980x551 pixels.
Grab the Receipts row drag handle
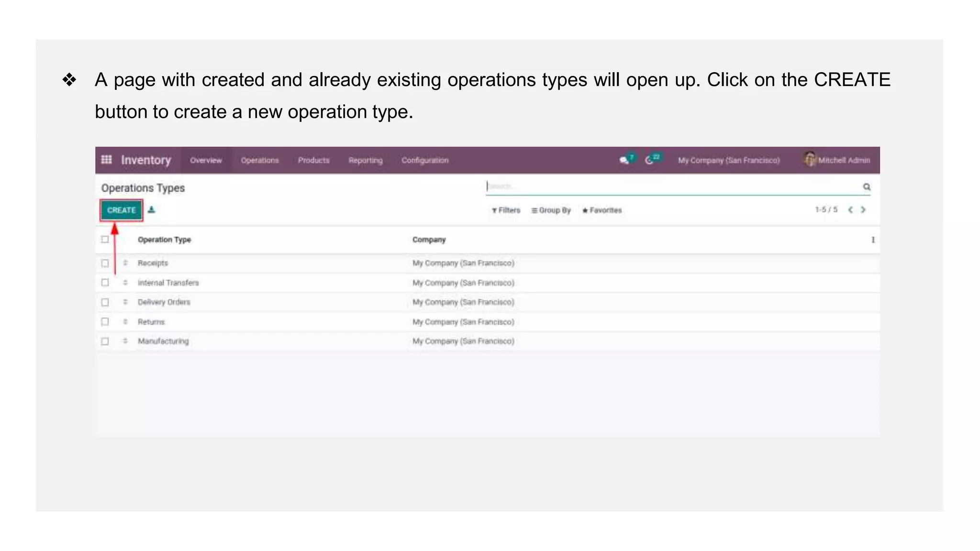click(125, 263)
